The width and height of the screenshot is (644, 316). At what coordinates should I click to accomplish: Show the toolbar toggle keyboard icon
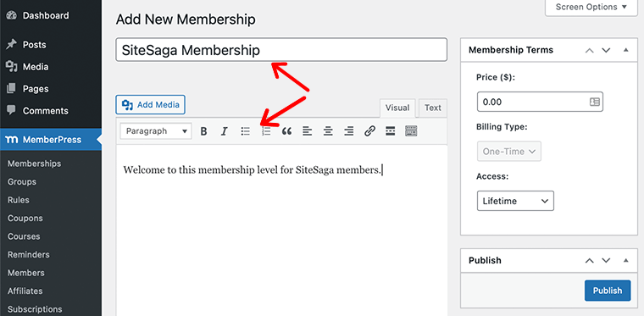(x=411, y=131)
